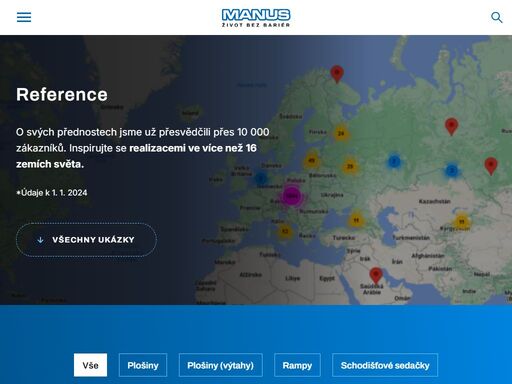
Task: Open the yellow cluster 25 east of Belarus
Action: 350,166
